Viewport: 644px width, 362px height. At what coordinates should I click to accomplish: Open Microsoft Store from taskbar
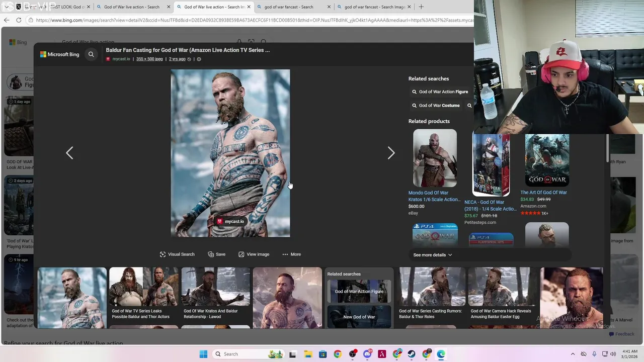click(323, 354)
